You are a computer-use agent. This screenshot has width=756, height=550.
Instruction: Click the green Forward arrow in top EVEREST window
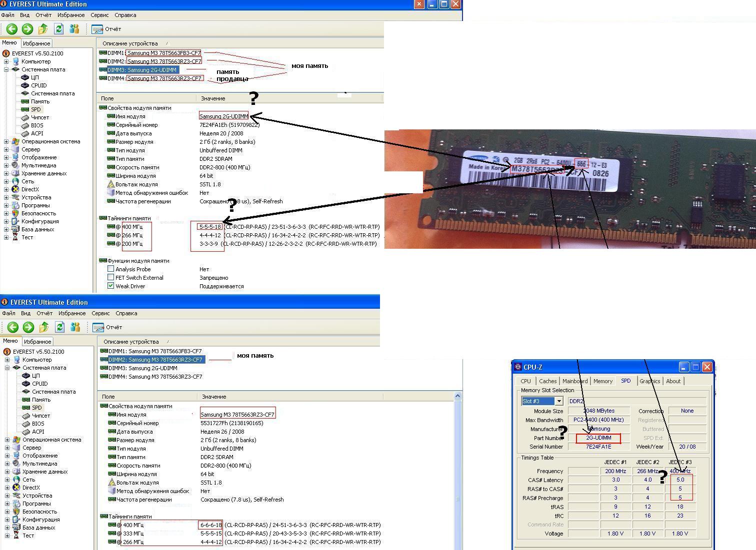pyautogui.click(x=27, y=29)
